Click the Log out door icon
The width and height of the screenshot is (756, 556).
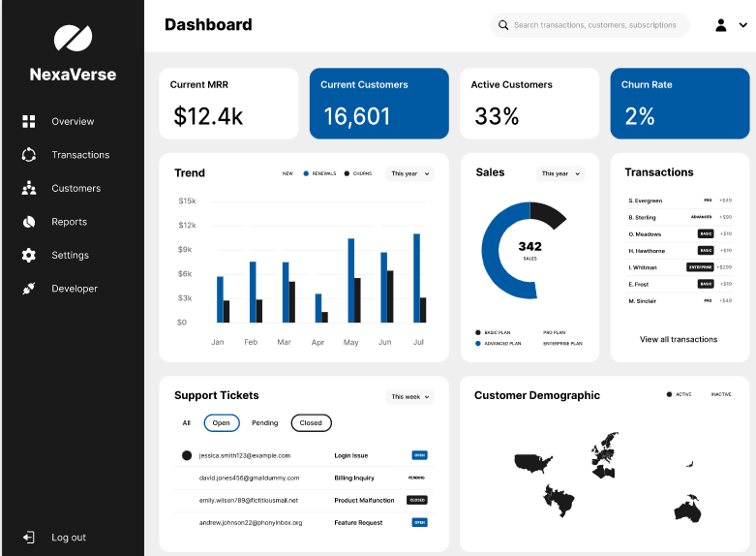(x=29, y=538)
